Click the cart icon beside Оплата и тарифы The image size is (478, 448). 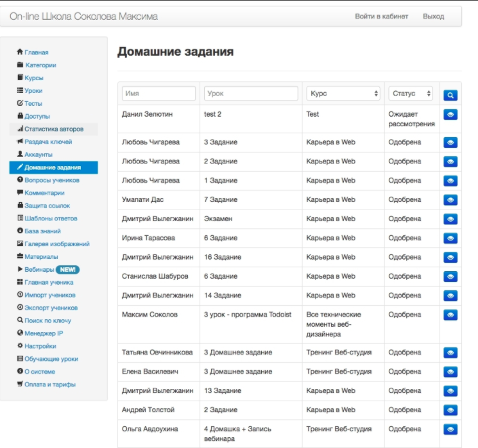tap(20, 384)
